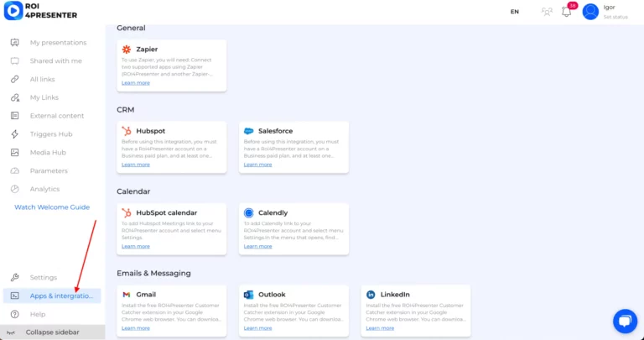Click Set status under Igor

coord(615,17)
